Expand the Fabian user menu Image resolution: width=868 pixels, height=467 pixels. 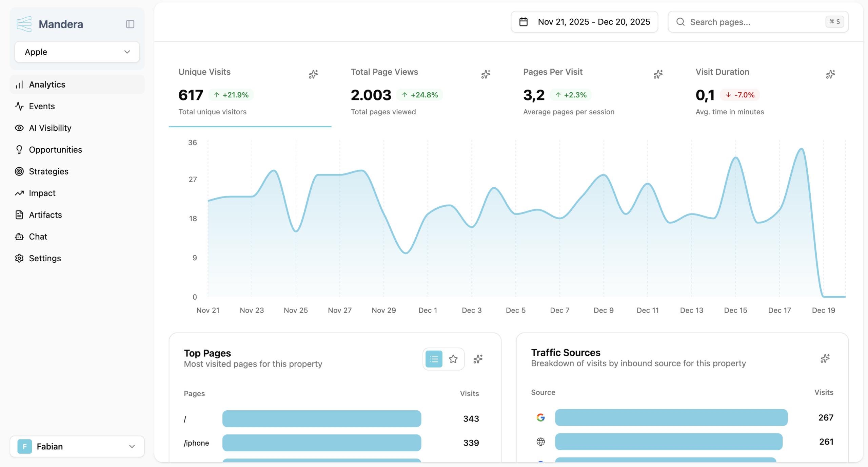77,446
